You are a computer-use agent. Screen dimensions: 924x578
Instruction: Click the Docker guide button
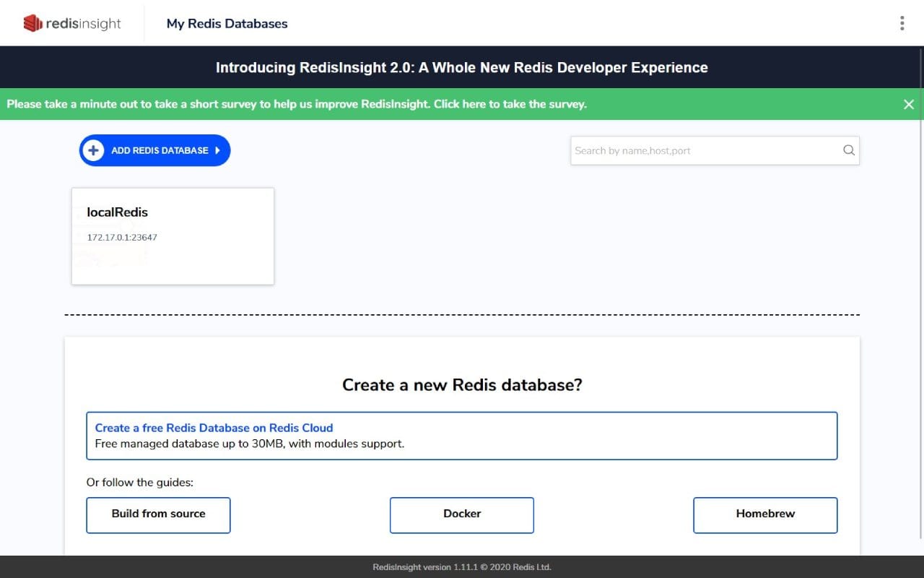461,514
